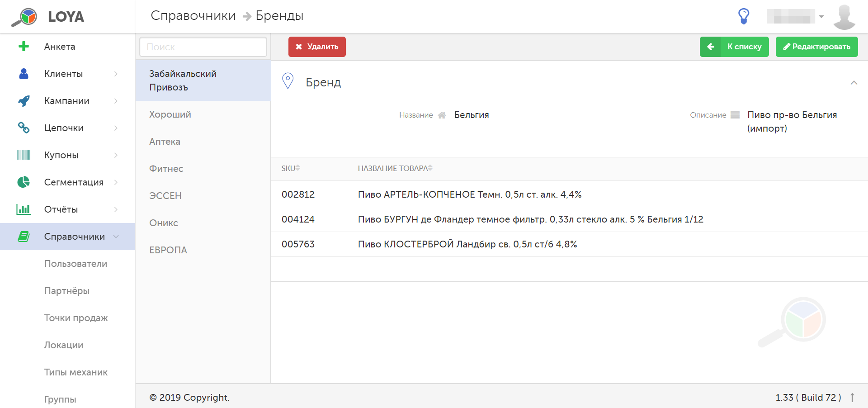Click the lines icon beside Описание
Viewport: 868px width, 408px height.
(x=735, y=115)
